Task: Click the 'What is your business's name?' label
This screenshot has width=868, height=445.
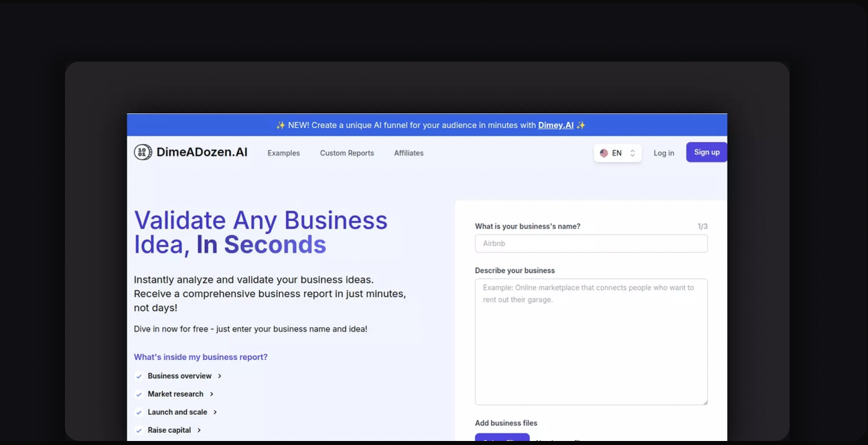Action: tap(528, 227)
